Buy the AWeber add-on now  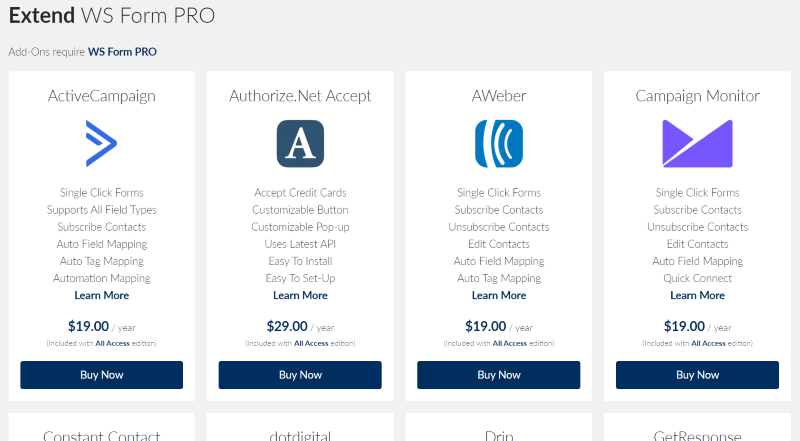coord(498,375)
